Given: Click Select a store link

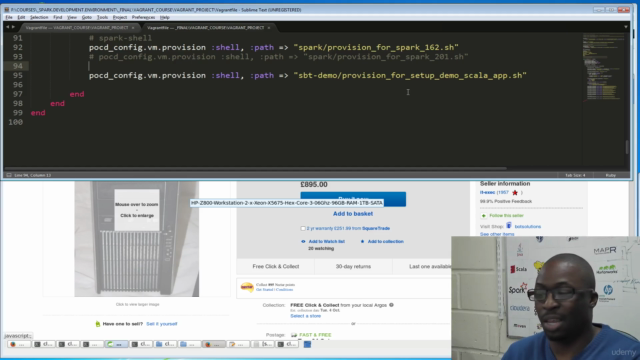Looking at the screenshot, I should 305,316.
